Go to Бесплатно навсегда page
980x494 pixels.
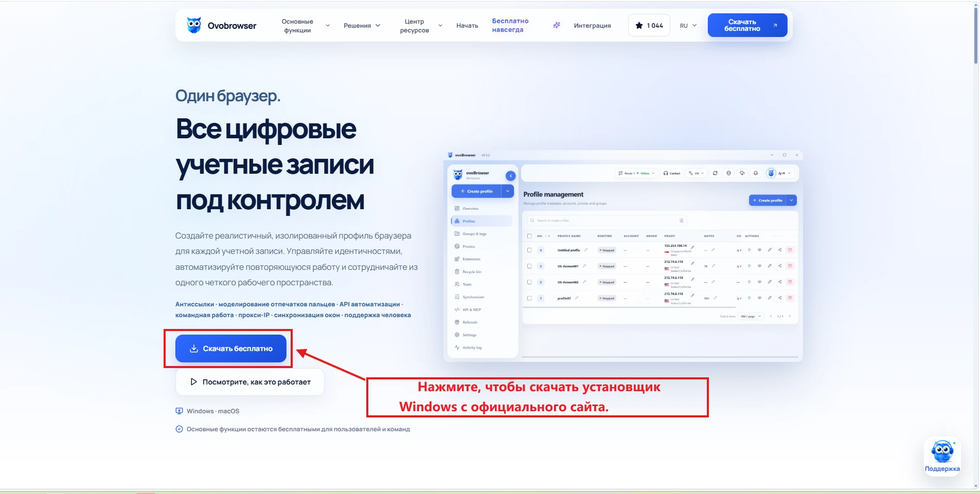[x=510, y=25]
